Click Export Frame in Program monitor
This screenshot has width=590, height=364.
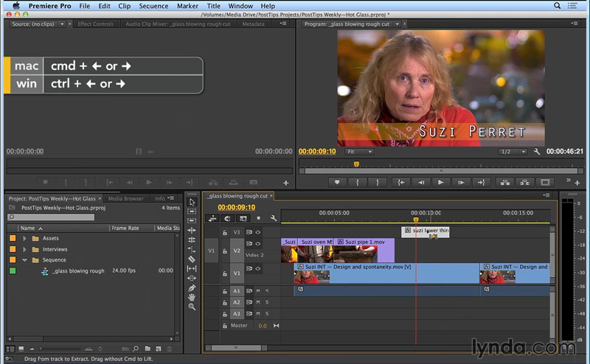click(545, 183)
